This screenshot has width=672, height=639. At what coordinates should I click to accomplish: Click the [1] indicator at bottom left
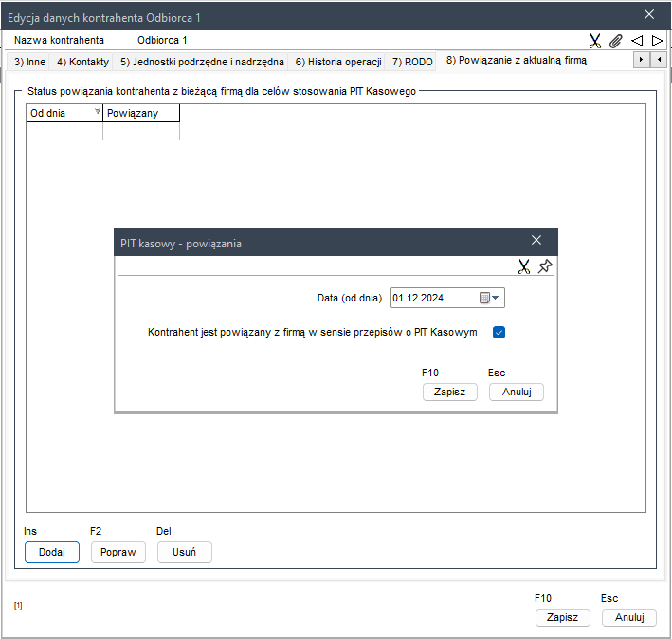18,605
